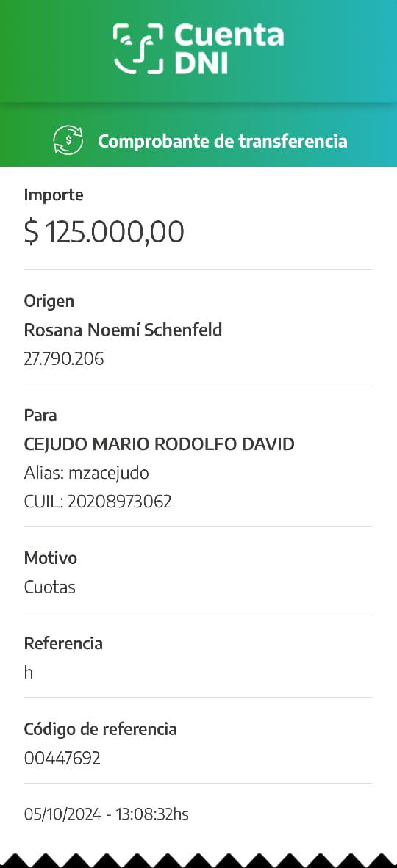The width and height of the screenshot is (397, 868).
Task: Click the Importe label
Action: (x=54, y=195)
